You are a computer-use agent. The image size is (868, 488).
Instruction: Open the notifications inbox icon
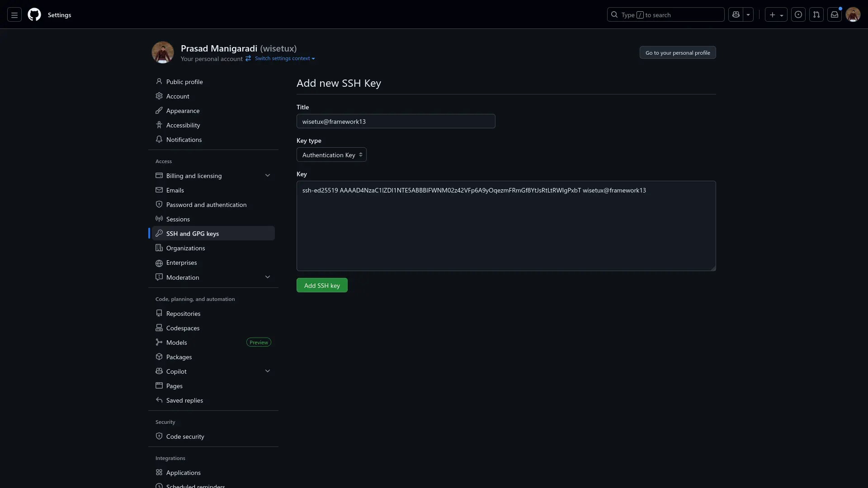[835, 15]
